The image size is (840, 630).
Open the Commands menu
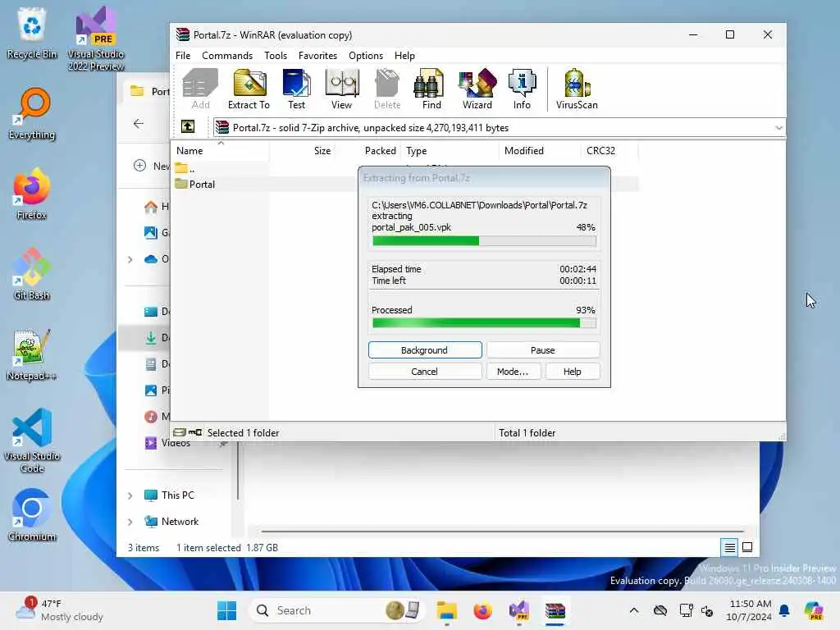227,56
